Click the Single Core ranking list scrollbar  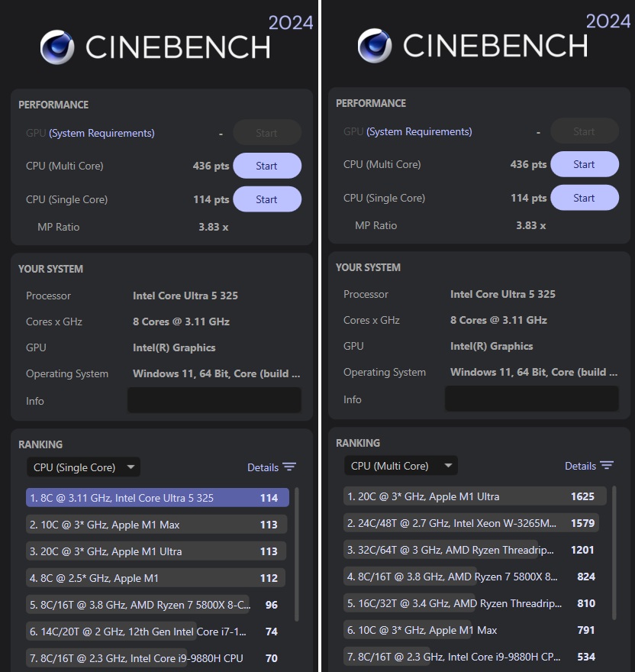click(296, 554)
